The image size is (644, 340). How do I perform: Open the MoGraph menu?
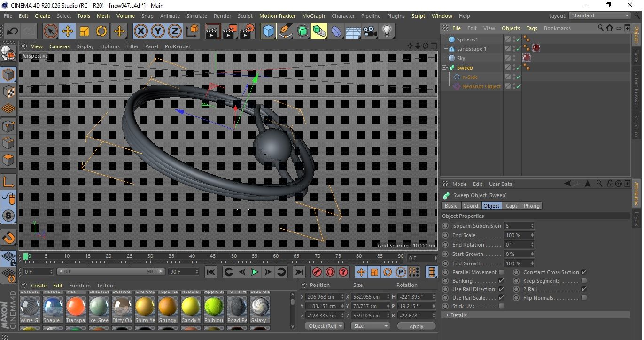(313, 16)
